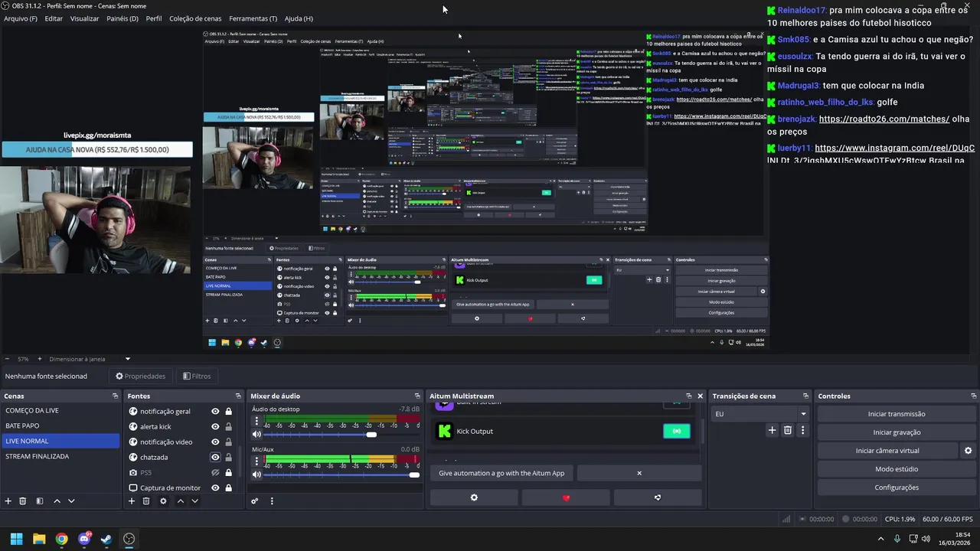Open the Arquivo (F) menu

coord(21,18)
